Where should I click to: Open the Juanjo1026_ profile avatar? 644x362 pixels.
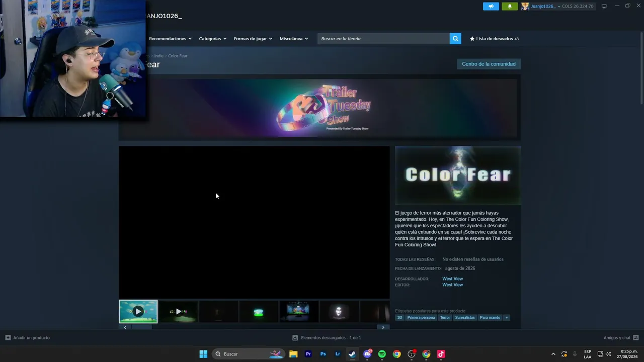525,7
